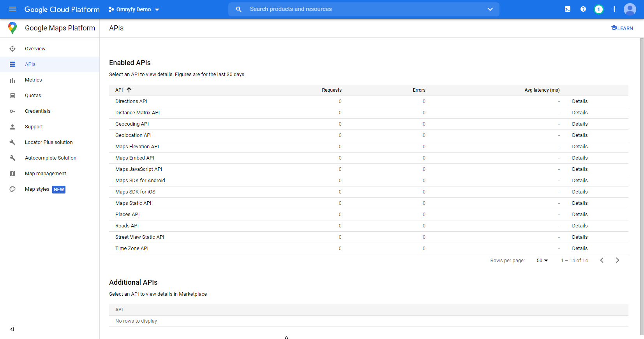644x339 pixels.
Task: Open Rows per page dropdown
Action: [542, 260]
